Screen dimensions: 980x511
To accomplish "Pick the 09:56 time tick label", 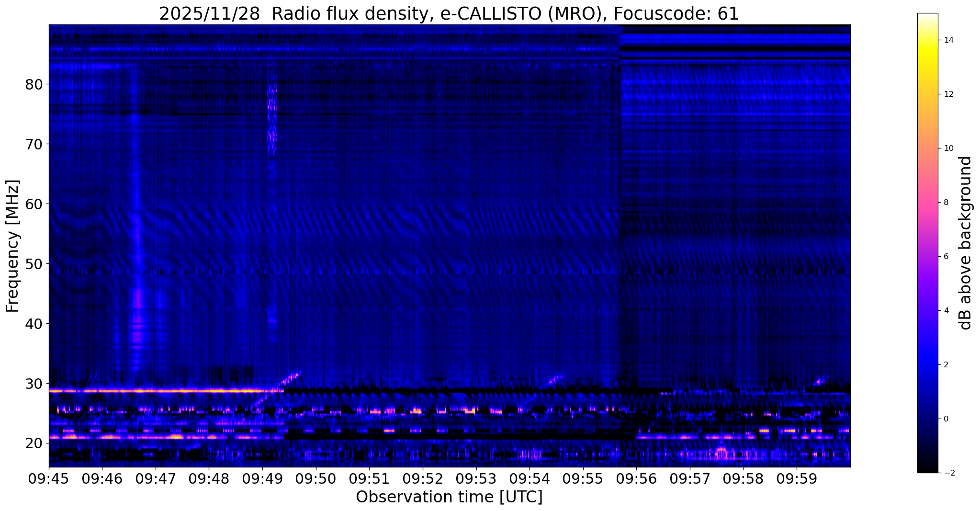I will tap(636, 479).
